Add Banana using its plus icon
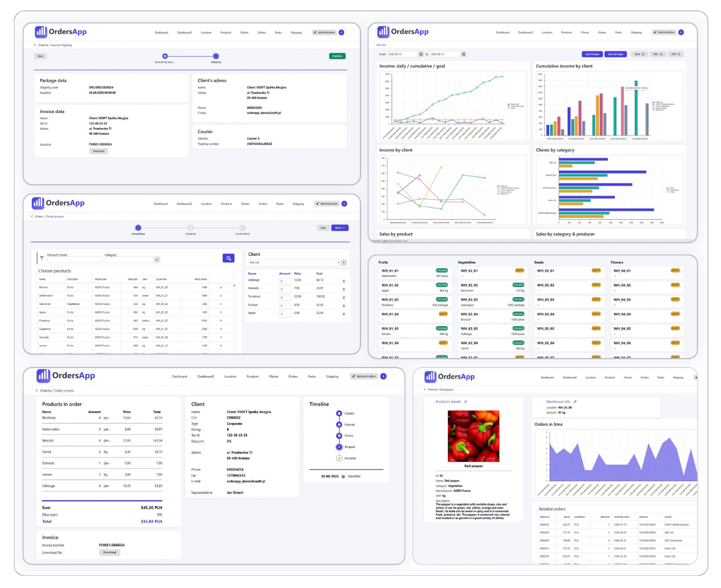This screenshot has height=588, width=721. (x=221, y=288)
